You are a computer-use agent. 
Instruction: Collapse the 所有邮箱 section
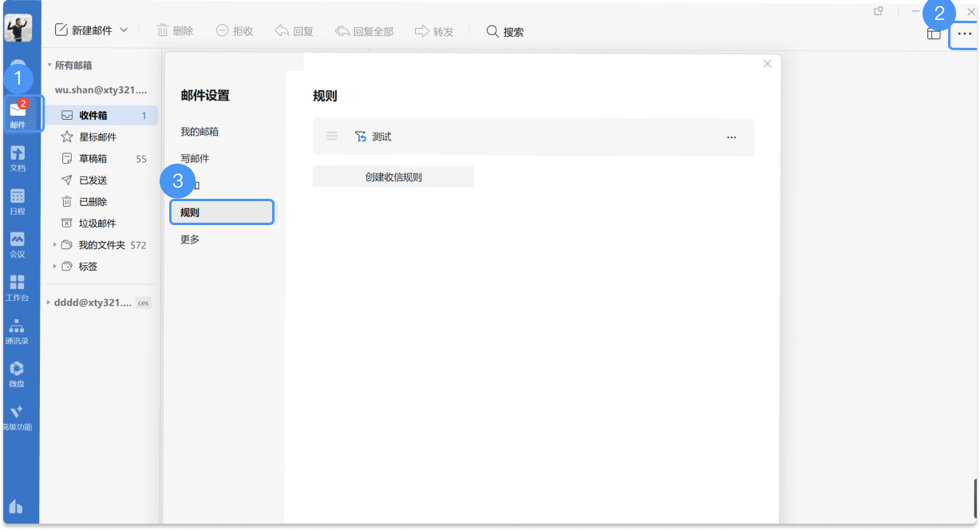pyautogui.click(x=49, y=65)
